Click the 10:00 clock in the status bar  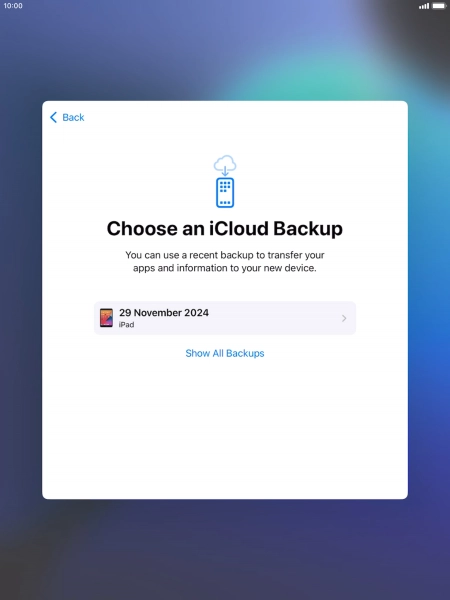click(x=13, y=6)
